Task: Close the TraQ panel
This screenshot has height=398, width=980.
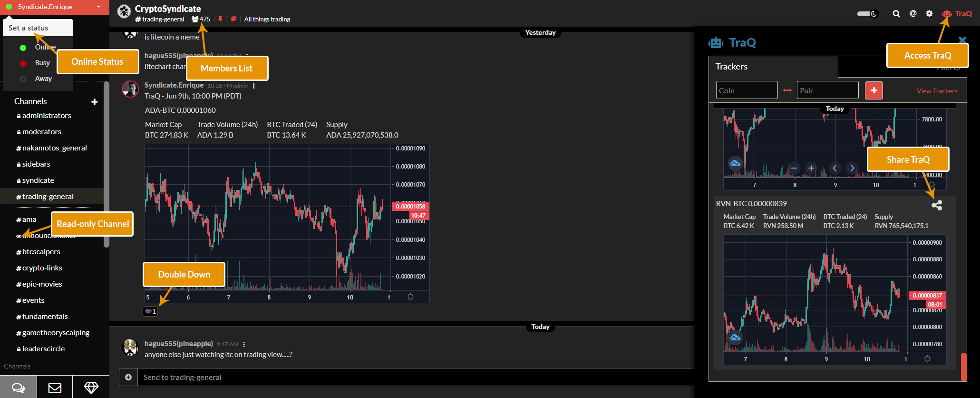Action: tap(962, 40)
